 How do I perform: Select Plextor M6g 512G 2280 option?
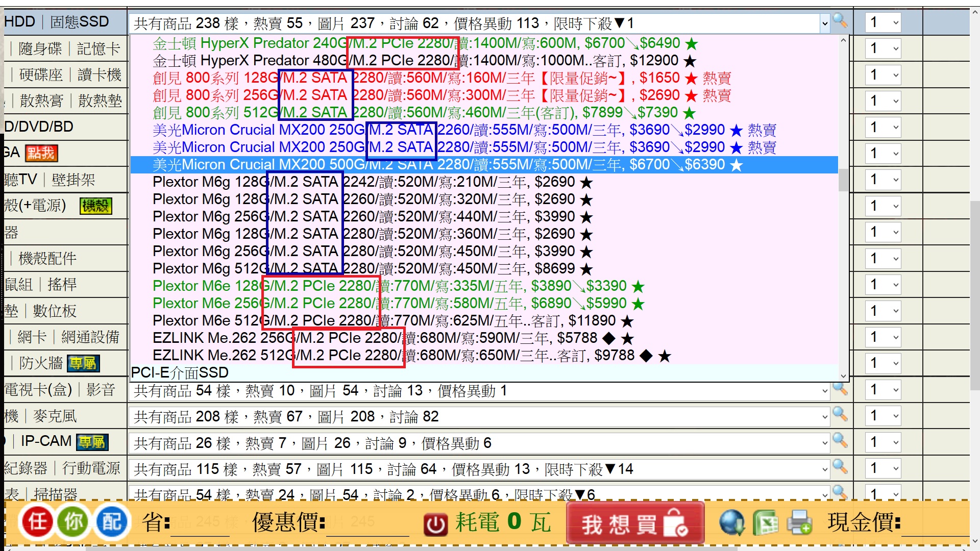pyautogui.click(x=484, y=269)
